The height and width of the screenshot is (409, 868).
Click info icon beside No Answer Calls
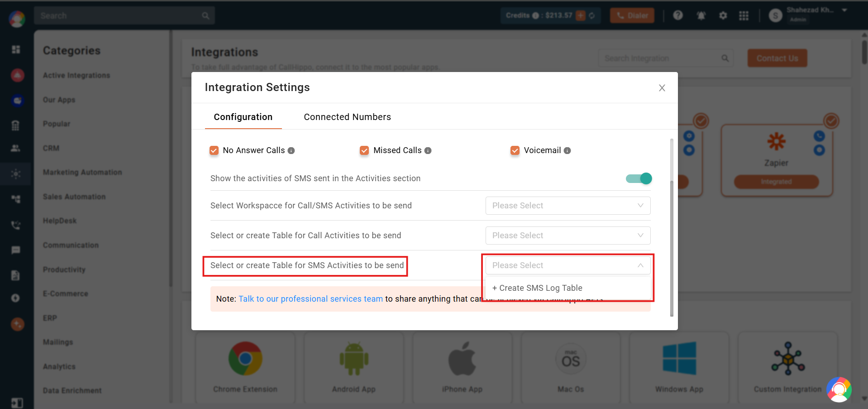[291, 150]
